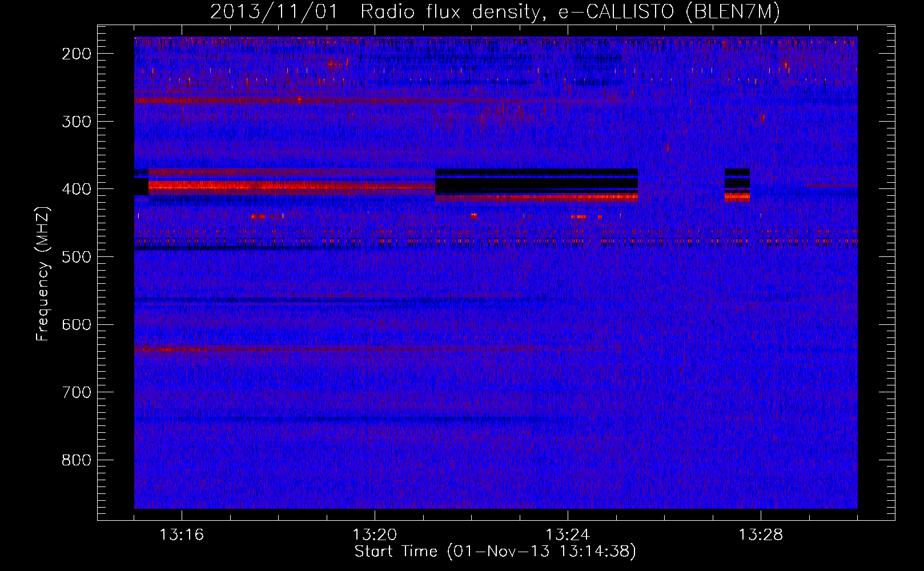
Task: Select the 300 frequency axis label
Action: [77, 121]
